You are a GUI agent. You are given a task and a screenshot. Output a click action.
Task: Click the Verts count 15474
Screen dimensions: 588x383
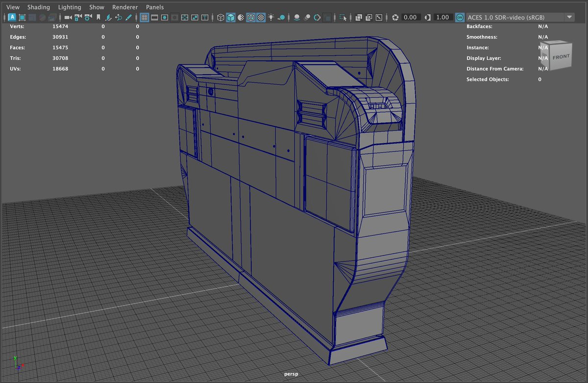coord(60,26)
